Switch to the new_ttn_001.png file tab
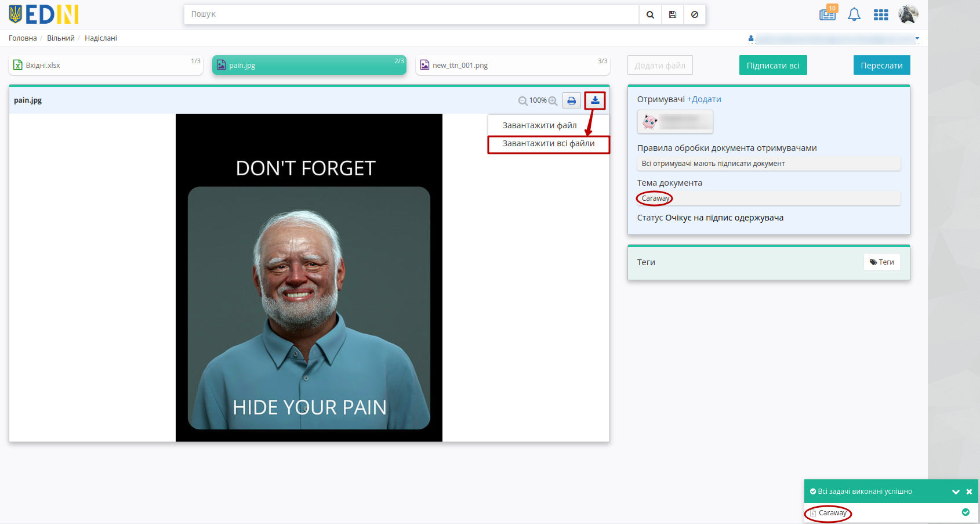This screenshot has height=524, width=980. (x=513, y=65)
